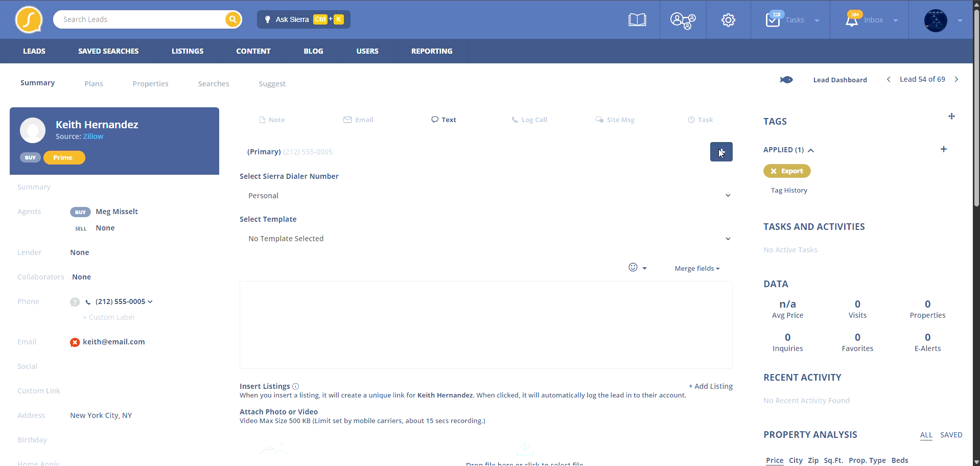Click the Meg Misselt buyer agent name
This screenshot has height=466, width=980.
(x=116, y=212)
